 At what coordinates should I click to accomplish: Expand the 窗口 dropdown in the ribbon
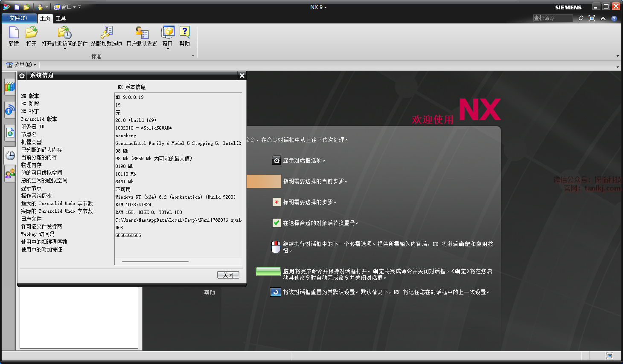[168, 49]
